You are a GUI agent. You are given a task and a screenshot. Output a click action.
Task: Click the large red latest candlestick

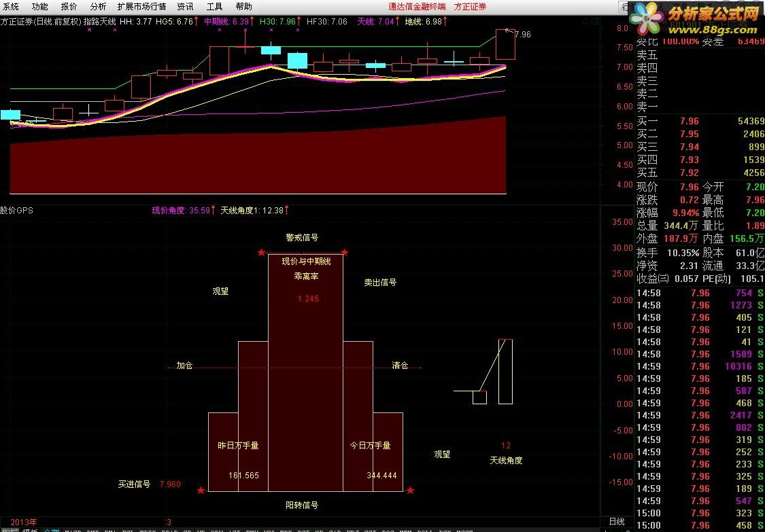point(505,44)
